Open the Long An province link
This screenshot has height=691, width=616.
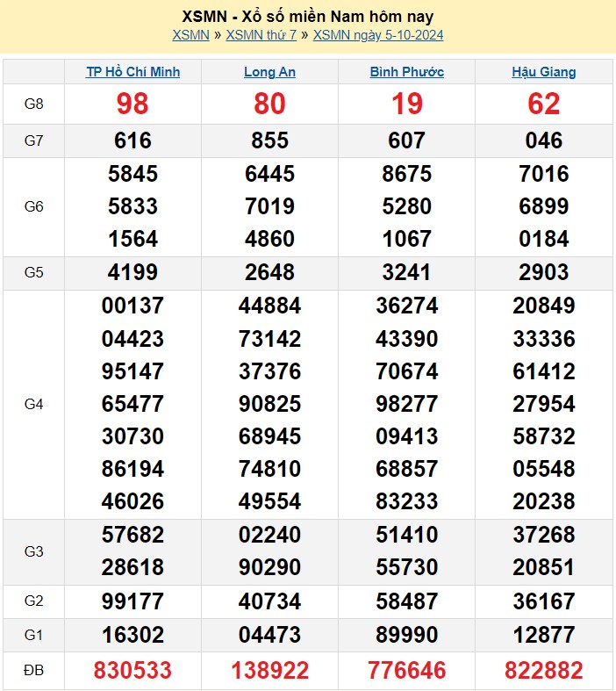pos(269,72)
